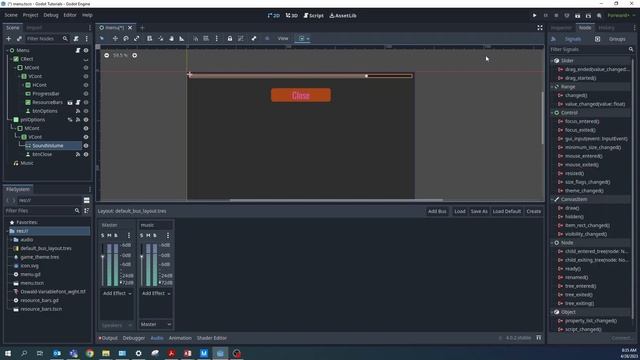Bypass effects on music bus
The height and width of the screenshot is (360, 640).
point(155,236)
